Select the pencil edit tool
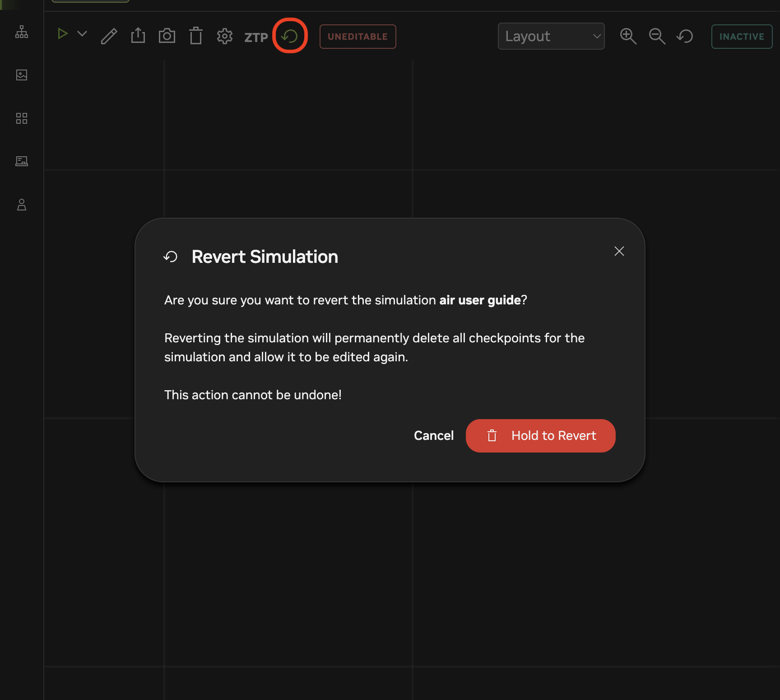Image resolution: width=780 pixels, height=700 pixels. click(x=109, y=36)
